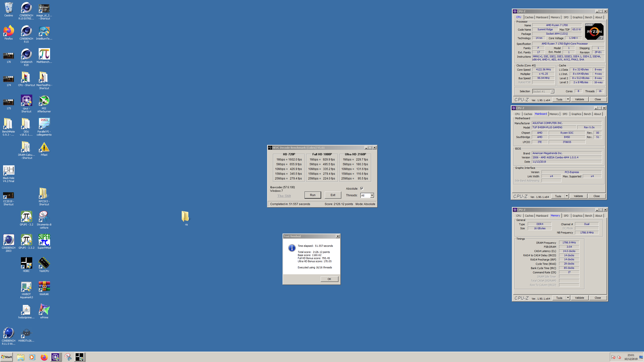
Task: Open TestCPU desktop icon
Action: (x=44, y=265)
